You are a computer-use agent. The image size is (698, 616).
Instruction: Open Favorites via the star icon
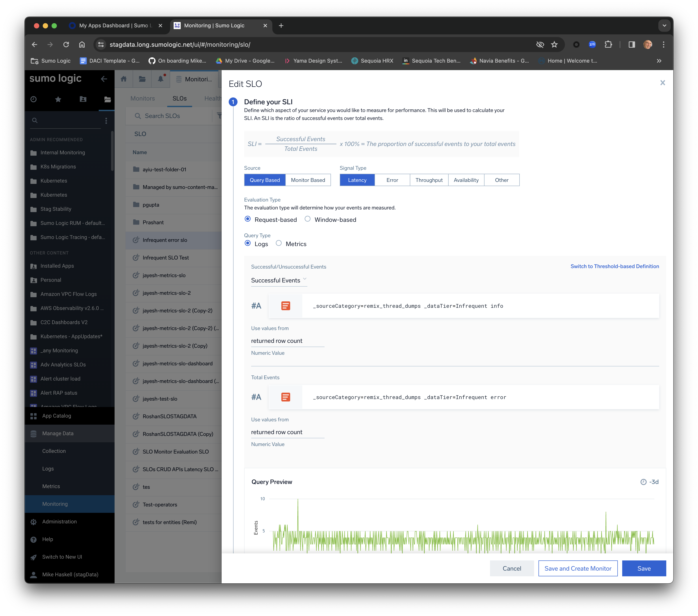(x=58, y=99)
